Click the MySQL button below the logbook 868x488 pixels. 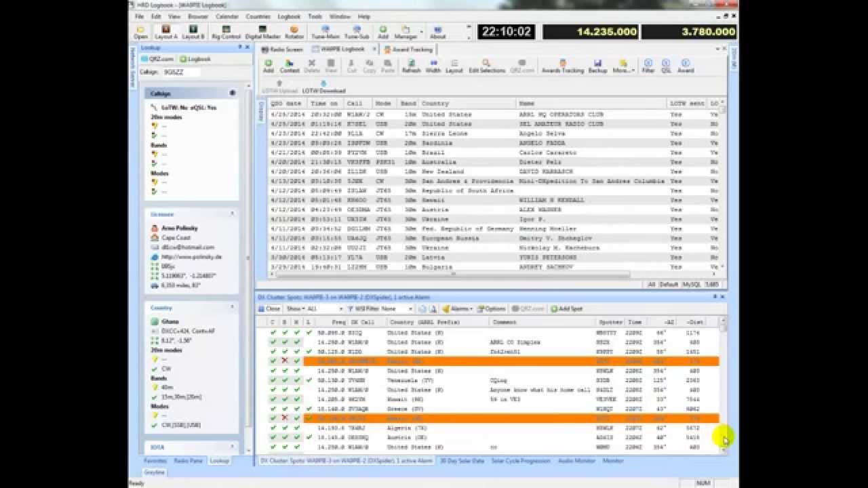click(692, 285)
